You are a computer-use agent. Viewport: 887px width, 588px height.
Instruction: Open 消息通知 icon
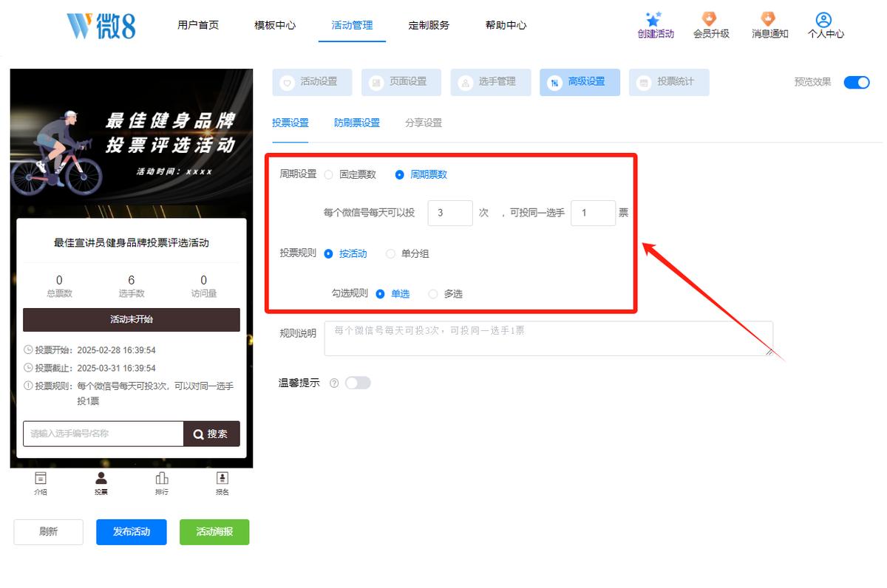[769, 19]
